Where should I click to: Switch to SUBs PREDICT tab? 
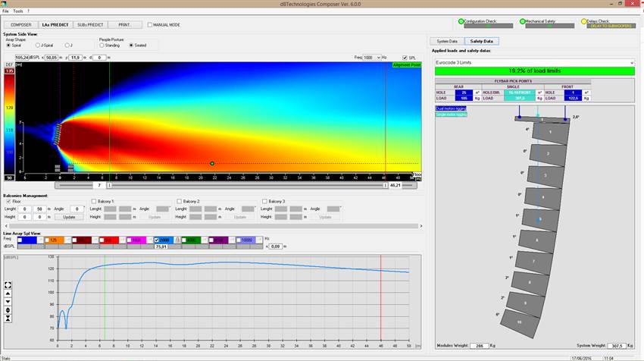coord(90,25)
